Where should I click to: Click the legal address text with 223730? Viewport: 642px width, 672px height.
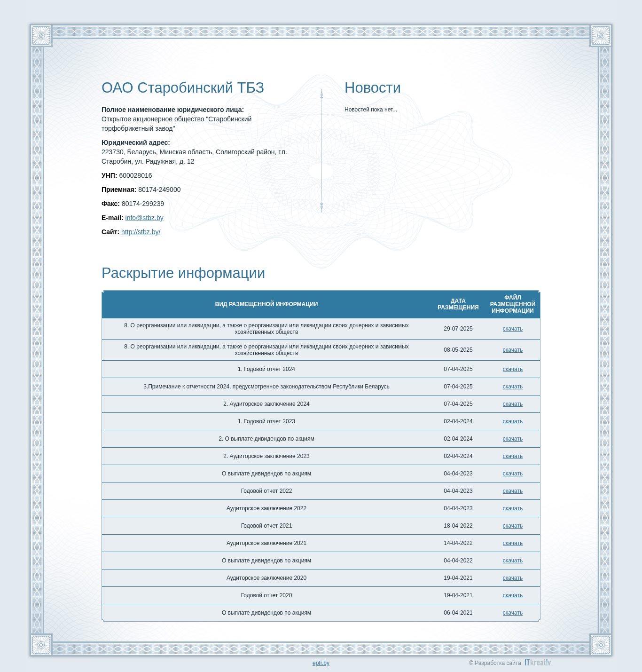[194, 157]
